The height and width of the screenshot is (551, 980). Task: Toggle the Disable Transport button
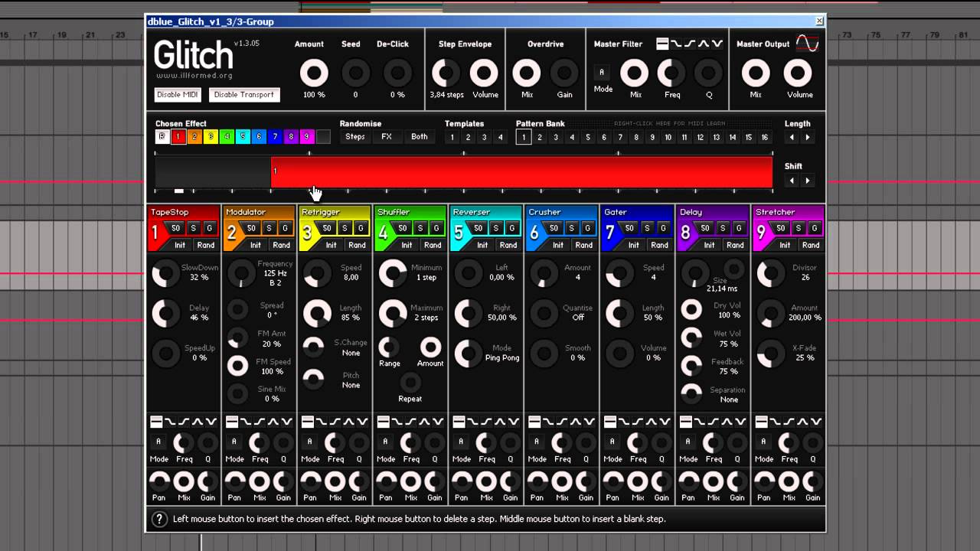244,95
